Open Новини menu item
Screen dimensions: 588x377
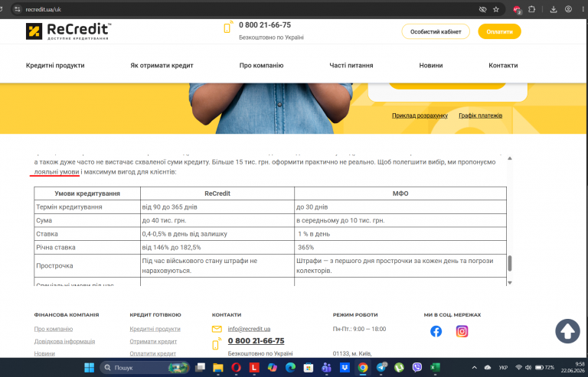[431, 66]
